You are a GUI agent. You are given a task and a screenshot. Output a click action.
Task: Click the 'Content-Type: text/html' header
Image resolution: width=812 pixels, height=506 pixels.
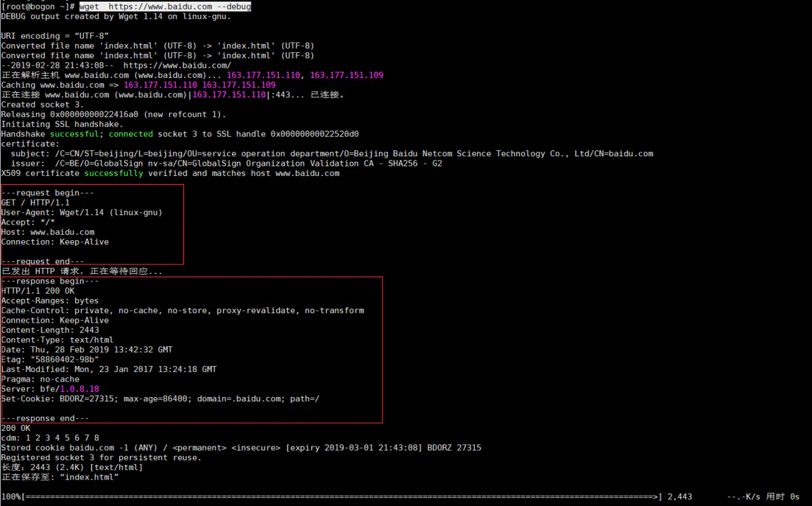58,340
